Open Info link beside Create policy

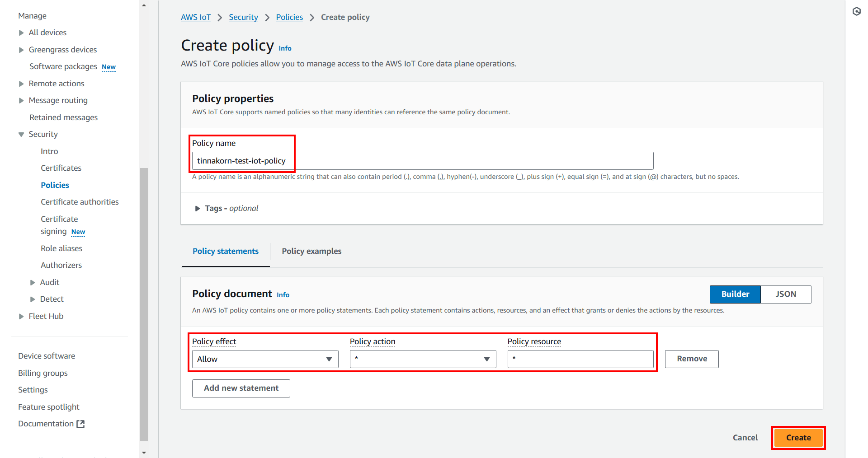285,48
